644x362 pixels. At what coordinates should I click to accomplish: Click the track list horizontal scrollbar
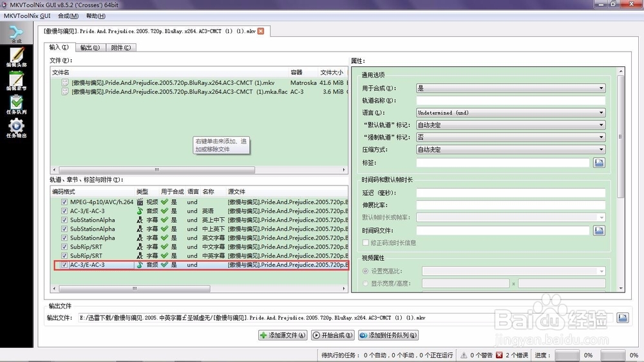[x=135, y=289]
